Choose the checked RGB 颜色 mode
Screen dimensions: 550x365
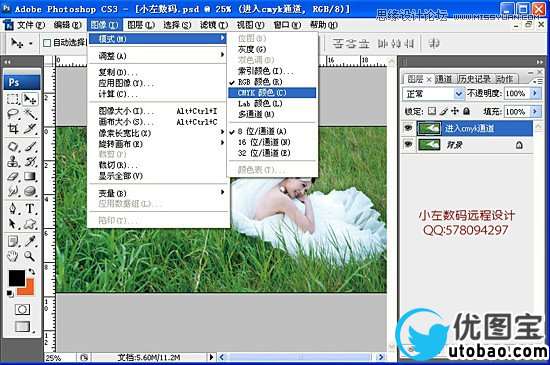click(272, 82)
